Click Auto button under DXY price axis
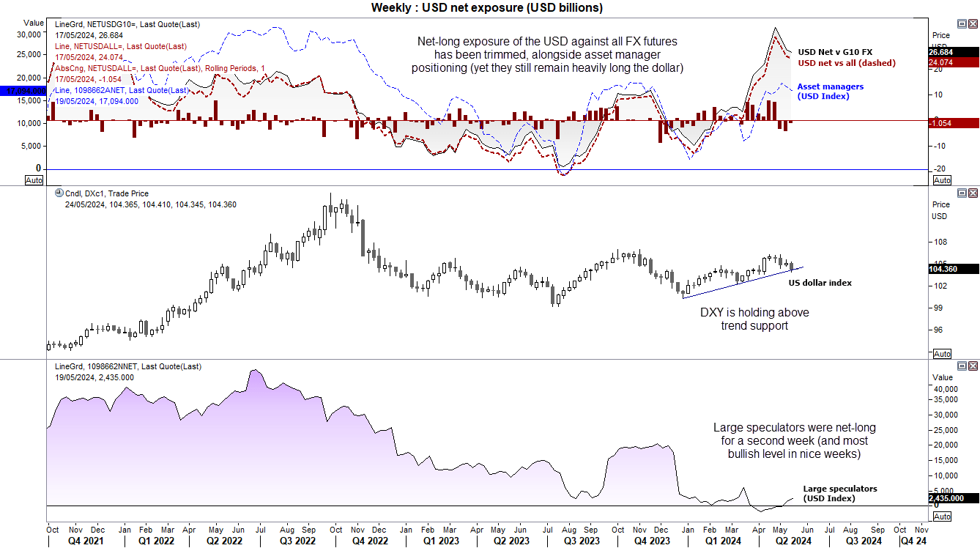The width and height of the screenshot is (980, 548). tap(942, 353)
